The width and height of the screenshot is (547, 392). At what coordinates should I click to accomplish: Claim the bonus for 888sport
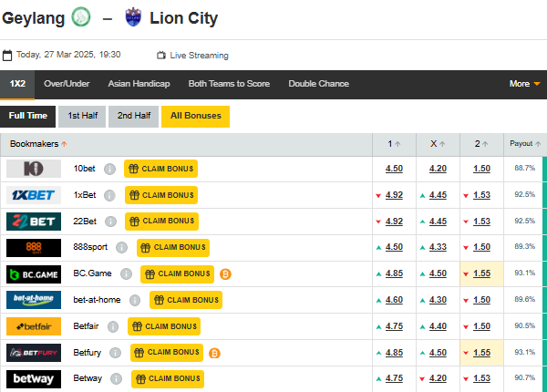coord(173,248)
